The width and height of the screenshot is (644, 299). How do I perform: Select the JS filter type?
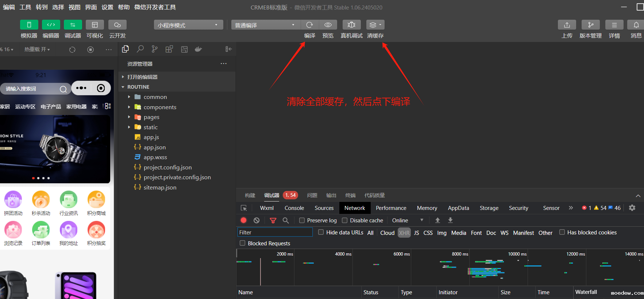(416, 233)
